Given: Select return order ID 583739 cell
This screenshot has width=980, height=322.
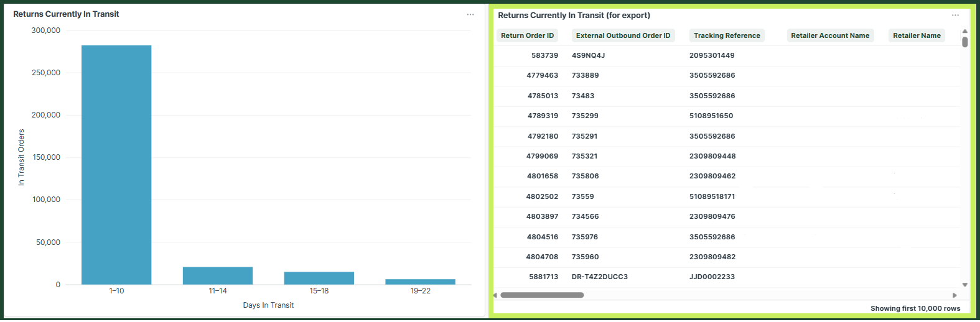Looking at the screenshot, I should pos(544,55).
